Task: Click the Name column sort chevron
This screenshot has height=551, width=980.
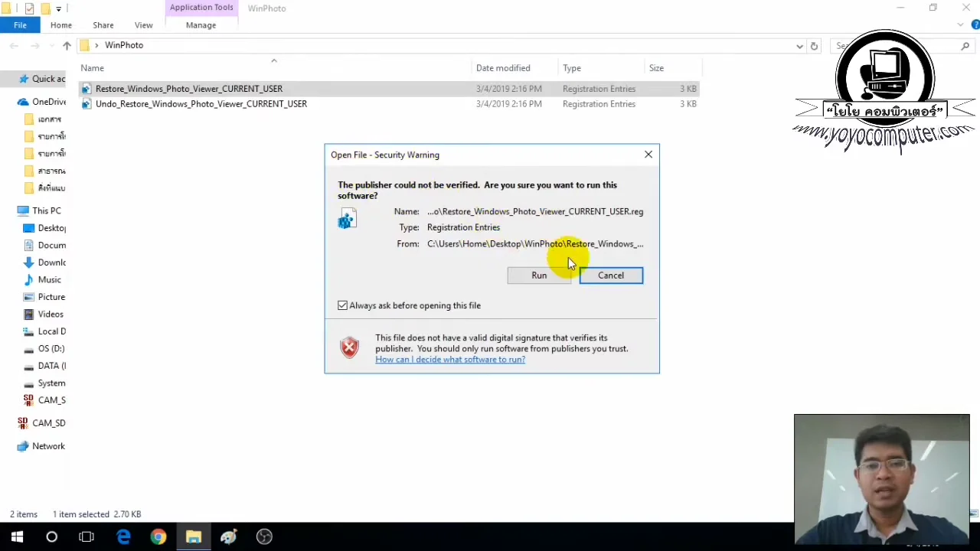Action: pos(273,60)
